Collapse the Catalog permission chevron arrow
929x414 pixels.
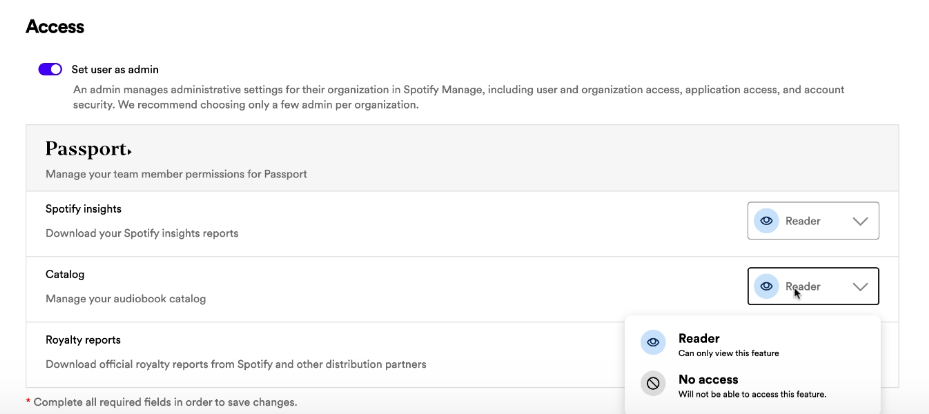click(x=860, y=287)
